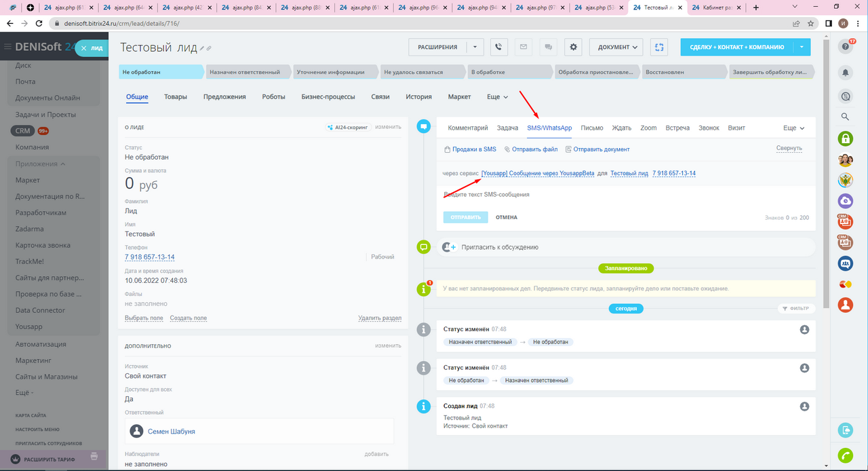Open the Документ dropdown
868x471 pixels.
pos(616,48)
